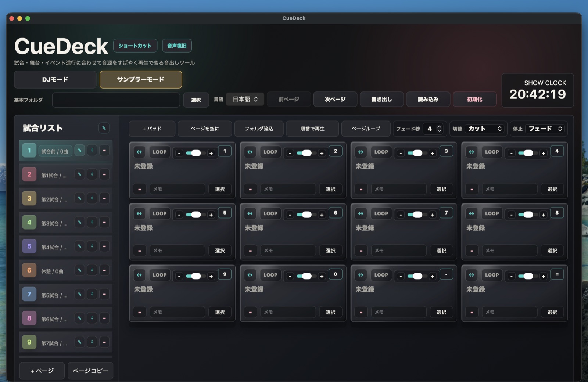
Task: Edit name of 第1試合 page
Action: tap(79, 174)
